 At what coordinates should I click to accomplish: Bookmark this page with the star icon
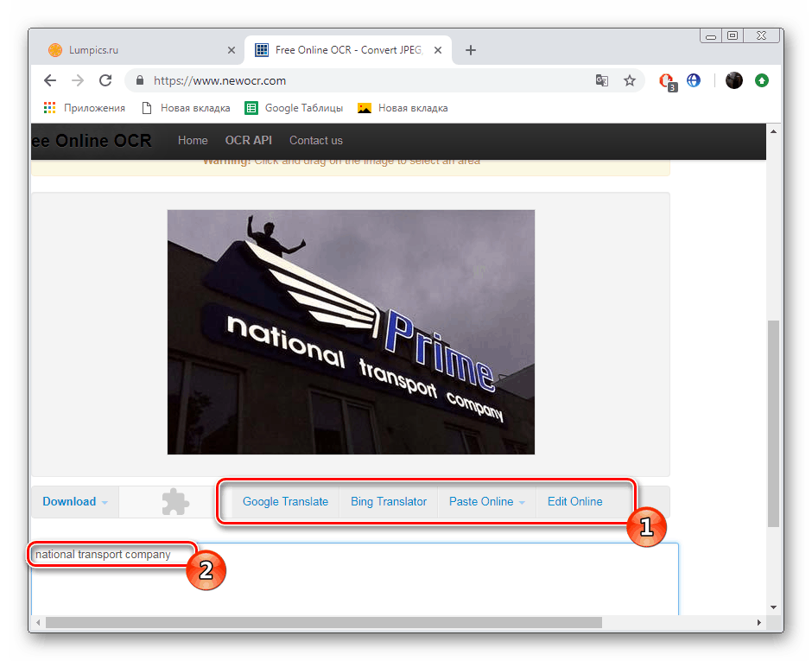pos(629,80)
